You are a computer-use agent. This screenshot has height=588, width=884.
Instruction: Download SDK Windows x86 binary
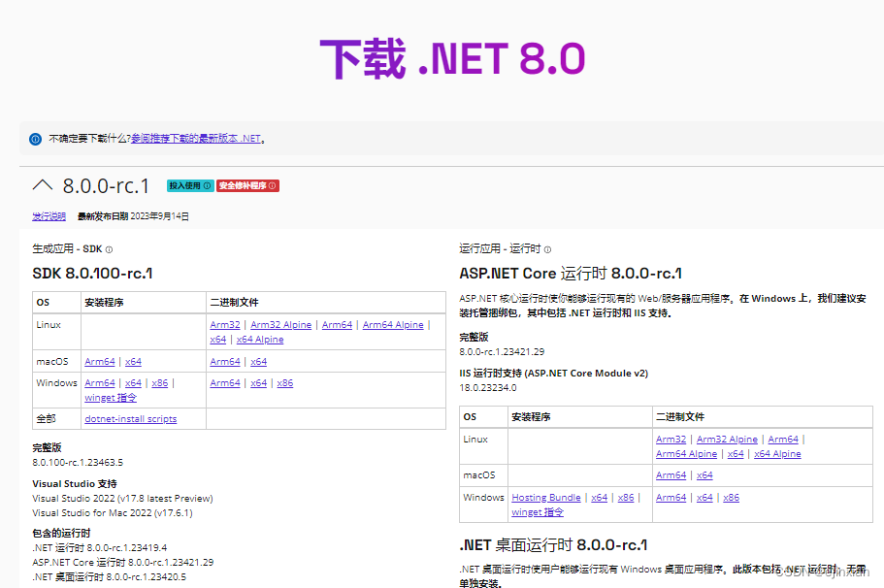(285, 383)
